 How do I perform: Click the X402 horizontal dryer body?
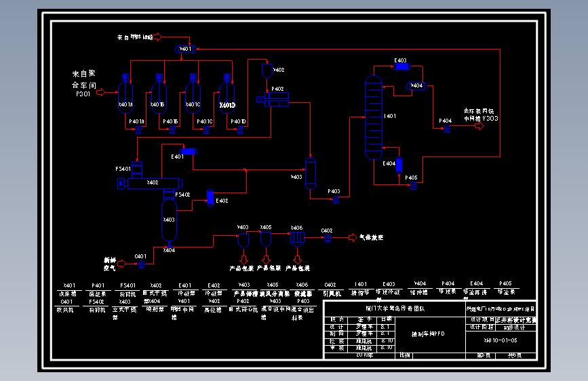(155, 183)
